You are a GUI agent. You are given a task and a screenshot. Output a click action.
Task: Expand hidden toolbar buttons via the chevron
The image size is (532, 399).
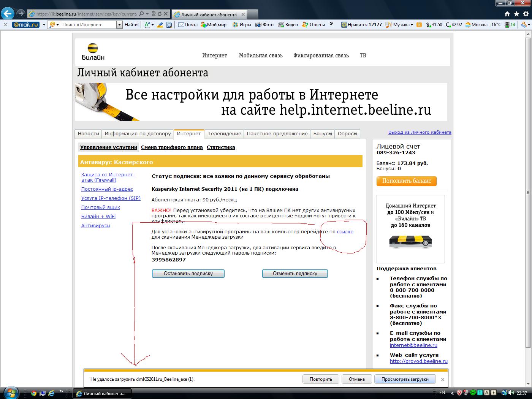pos(331,24)
